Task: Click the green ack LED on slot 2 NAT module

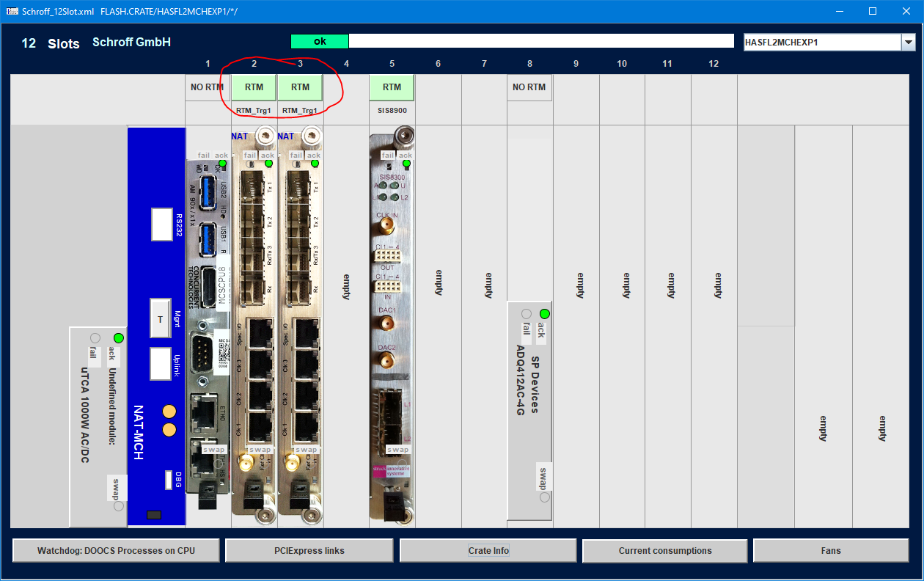Action: click(x=269, y=164)
